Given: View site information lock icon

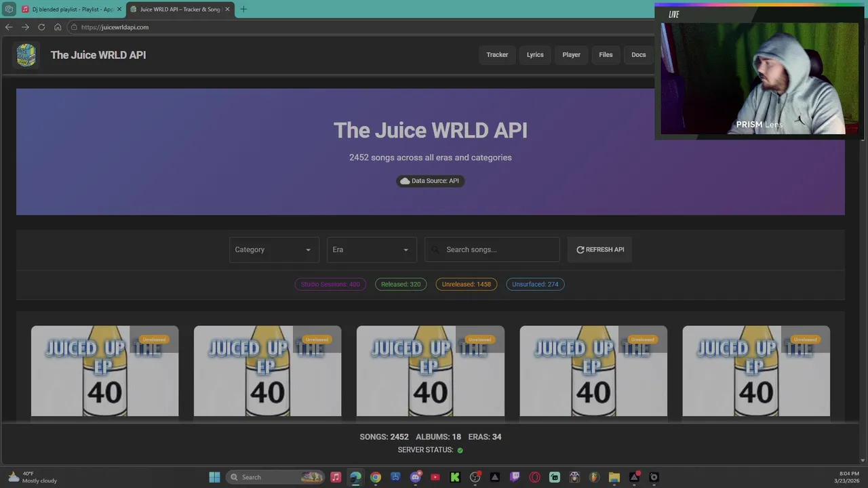Looking at the screenshot, I should pos(74,27).
